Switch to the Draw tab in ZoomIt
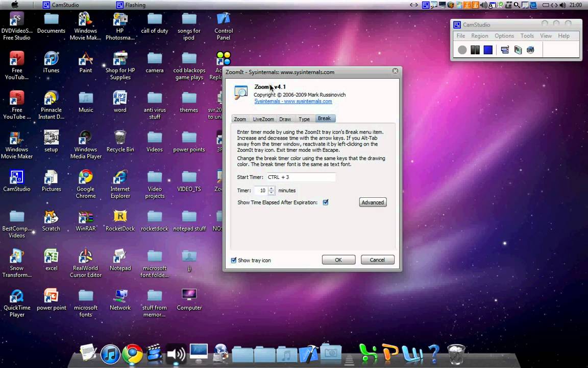The height and width of the screenshot is (368, 588). 285,119
